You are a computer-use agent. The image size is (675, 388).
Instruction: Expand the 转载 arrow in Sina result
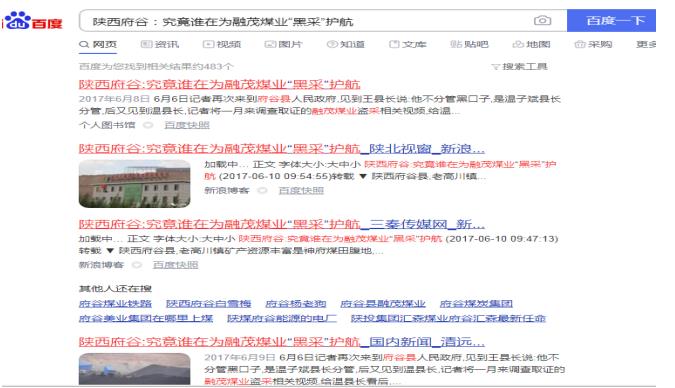pyautogui.click(x=363, y=176)
